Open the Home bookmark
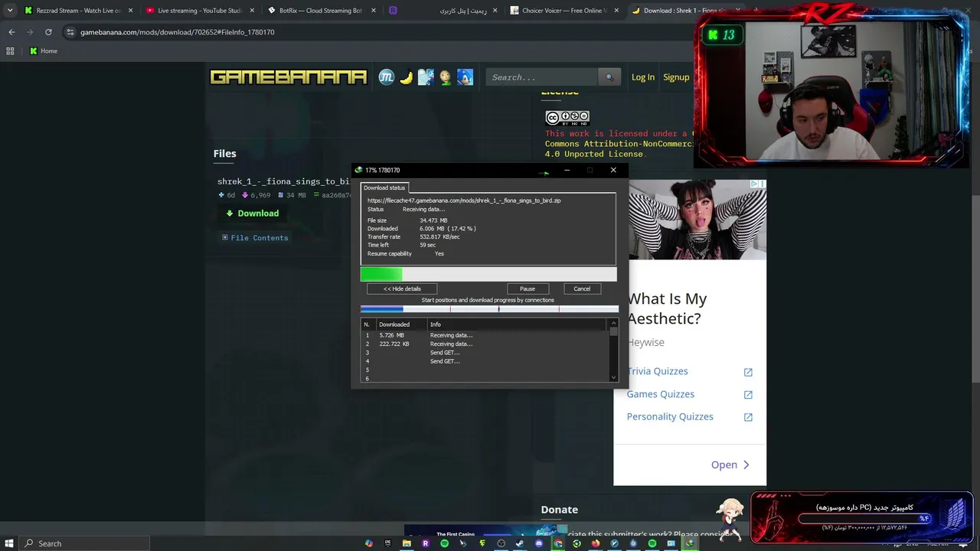 [44, 51]
